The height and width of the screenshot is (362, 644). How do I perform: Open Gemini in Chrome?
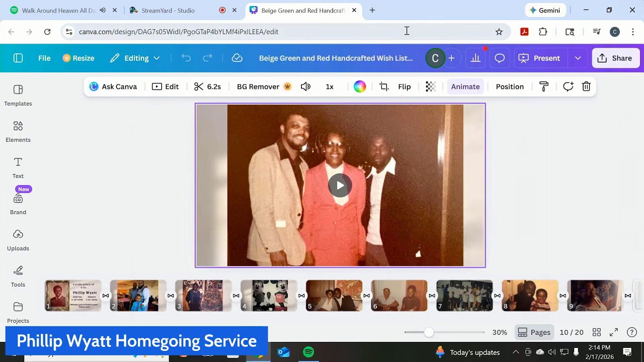[x=545, y=11]
